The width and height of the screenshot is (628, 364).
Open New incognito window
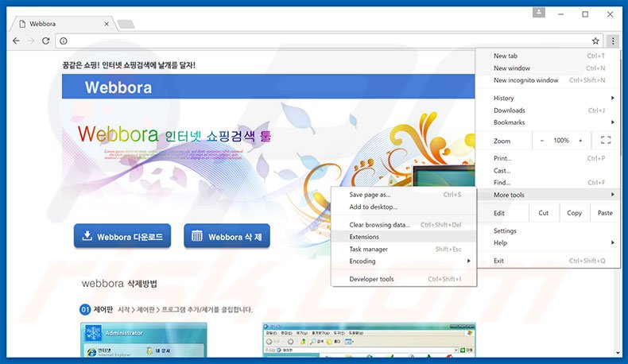click(x=549, y=80)
